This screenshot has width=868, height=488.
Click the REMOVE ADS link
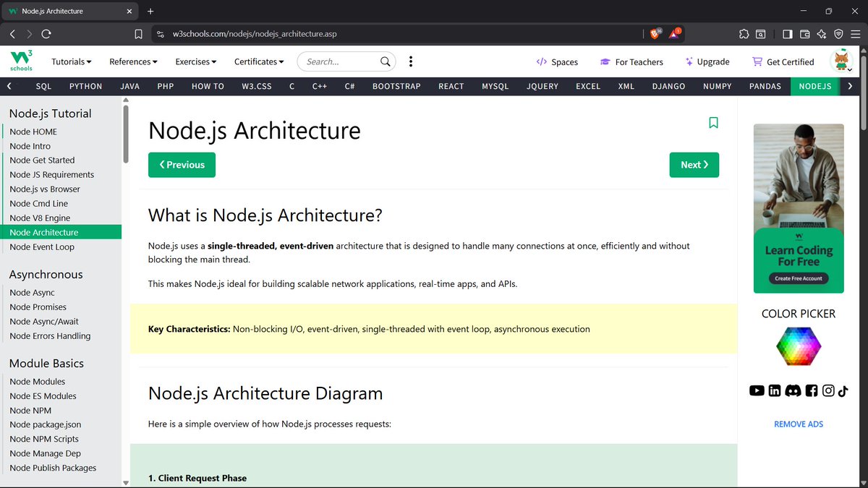coord(799,424)
